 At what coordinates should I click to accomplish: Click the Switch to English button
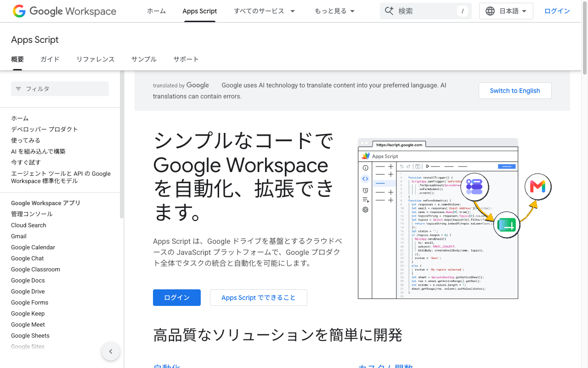[x=515, y=91]
